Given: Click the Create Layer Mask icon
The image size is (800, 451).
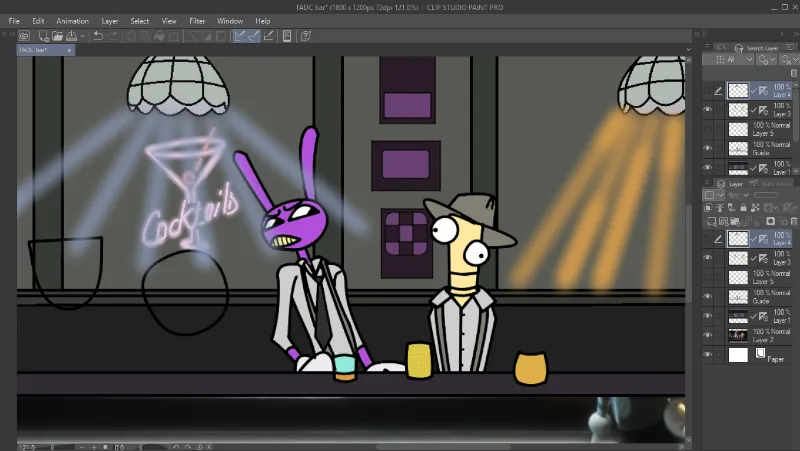Looking at the screenshot, I should tap(770, 221).
